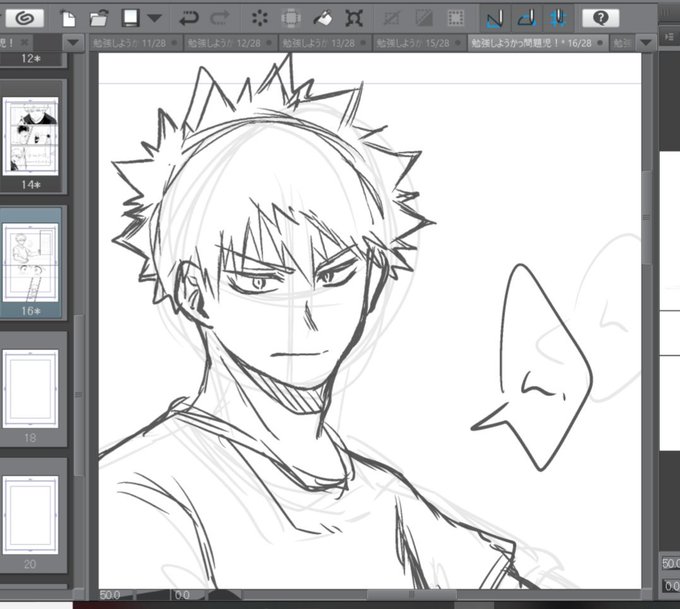Viewport: 680px width, 609px height.
Task: Click the navigator zoom field 50.0 on right
Action: click(x=671, y=563)
